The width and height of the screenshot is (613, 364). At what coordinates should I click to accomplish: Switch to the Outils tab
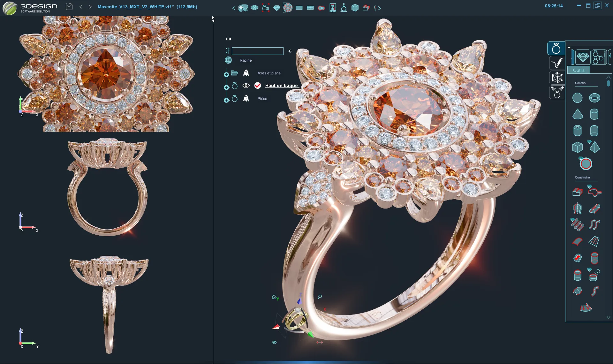click(579, 70)
